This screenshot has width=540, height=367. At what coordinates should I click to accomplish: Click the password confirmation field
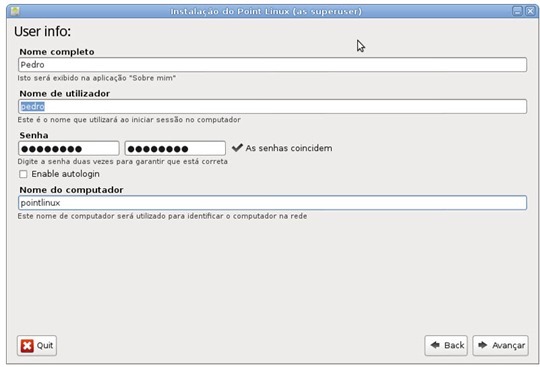pyautogui.click(x=175, y=148)
